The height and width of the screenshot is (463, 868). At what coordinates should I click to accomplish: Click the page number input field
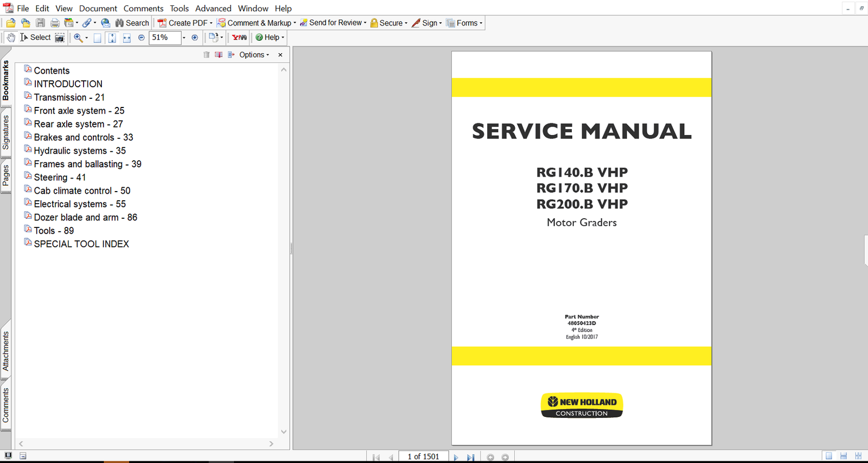pyautogui.click(x=423, y=456)
